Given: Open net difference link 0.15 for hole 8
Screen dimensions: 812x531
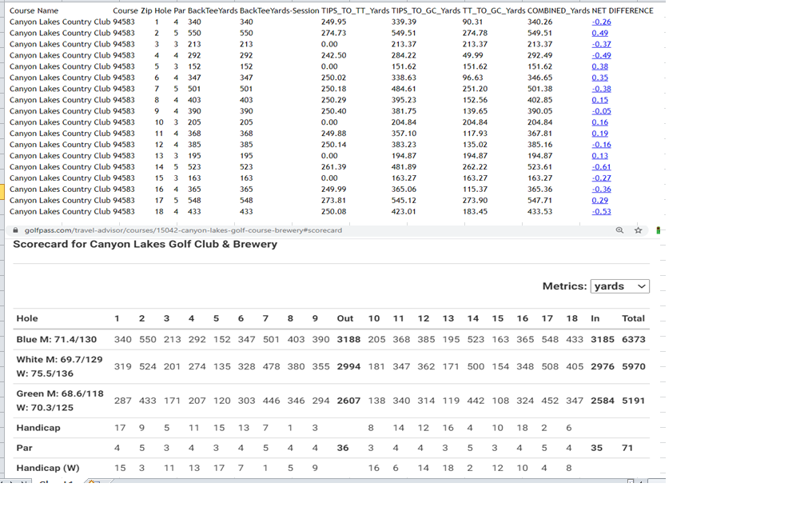Looking at the screenshot, I should click(x=599, y=99).
